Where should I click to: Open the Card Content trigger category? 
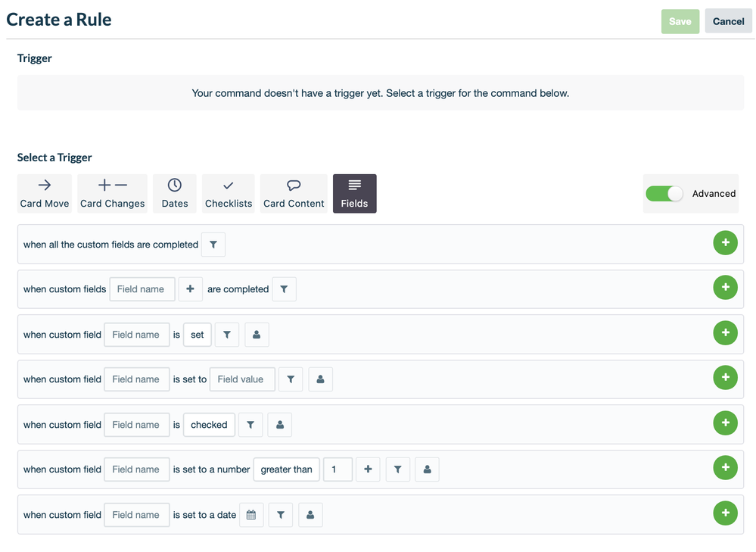click(x=293, y=193)
